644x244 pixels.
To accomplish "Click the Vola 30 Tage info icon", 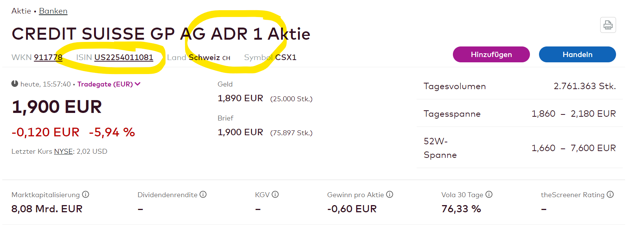I will [489, 195].
